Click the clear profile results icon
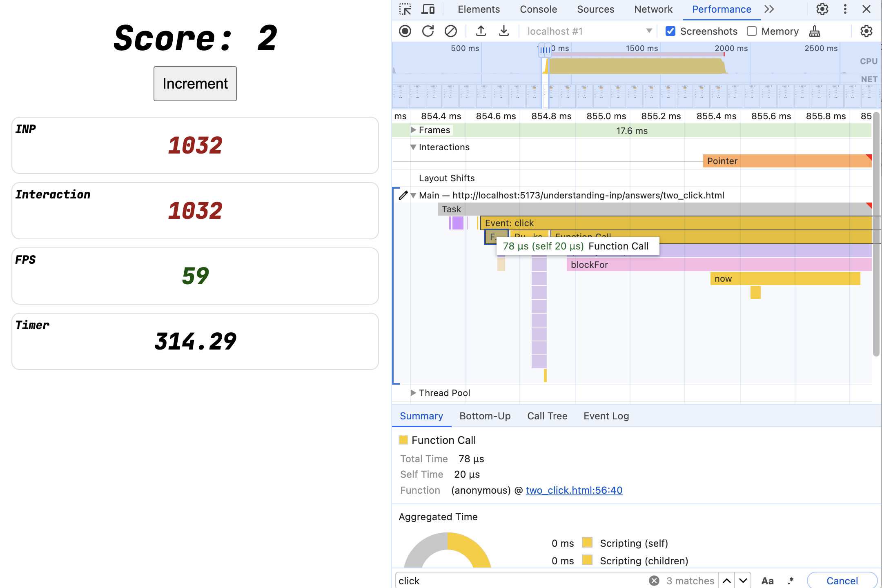The width and height of the screenshot is (882, 588). click(x=450, y=31)
